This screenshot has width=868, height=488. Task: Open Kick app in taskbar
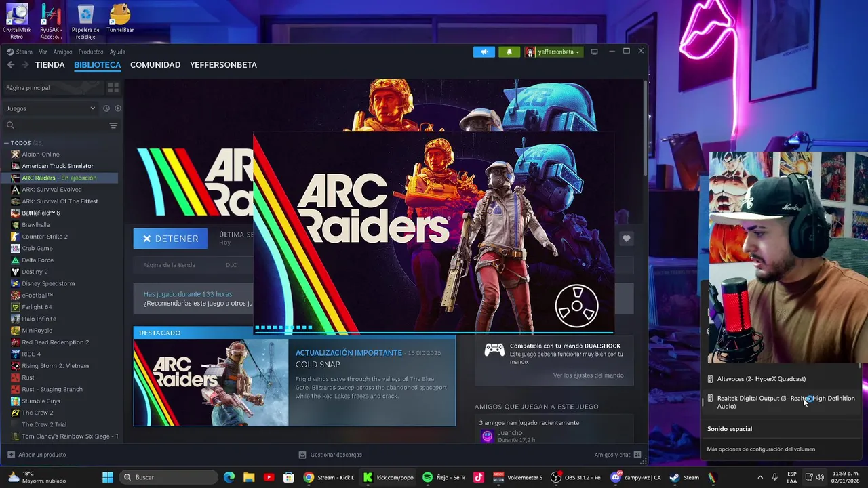[388, 477]
